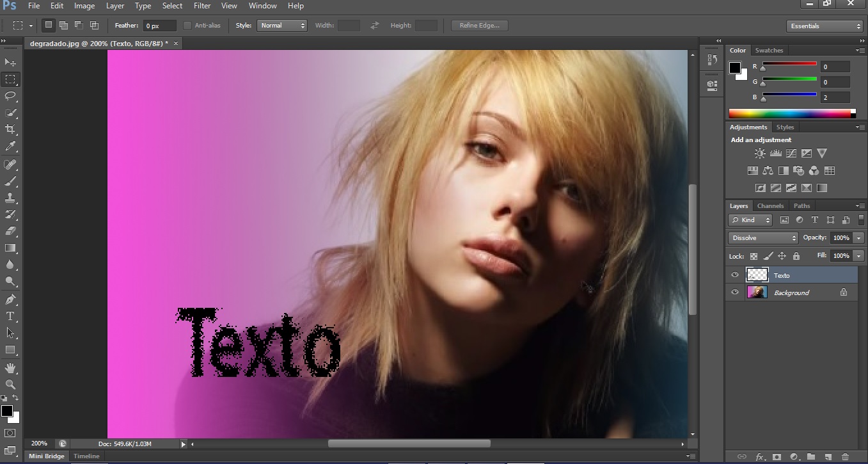The height and width of the screenshot is (464, 868).
Task: Select the Lasso tool
Action: point(10,96)
